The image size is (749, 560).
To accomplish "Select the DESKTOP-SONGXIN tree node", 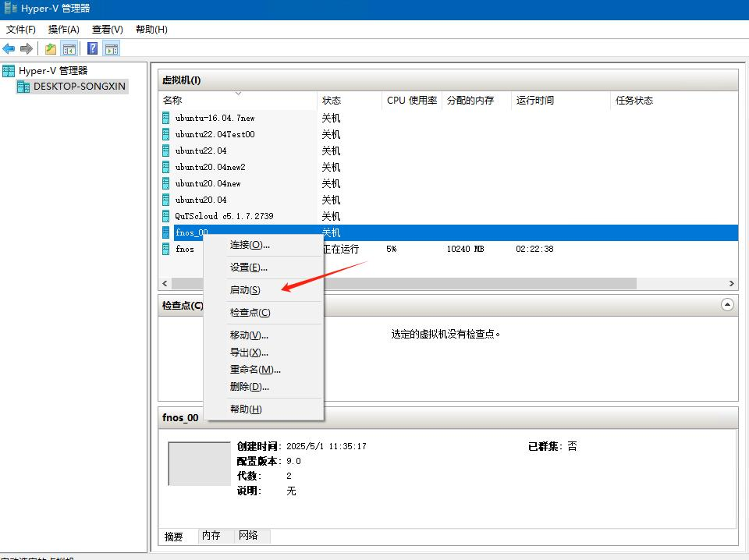I will 80,87.
